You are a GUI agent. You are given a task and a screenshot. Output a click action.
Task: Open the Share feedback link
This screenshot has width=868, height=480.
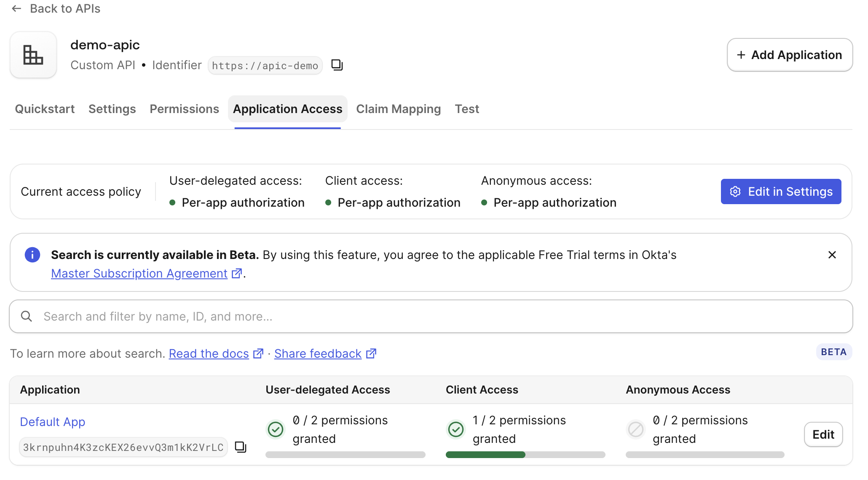[318, 353]
